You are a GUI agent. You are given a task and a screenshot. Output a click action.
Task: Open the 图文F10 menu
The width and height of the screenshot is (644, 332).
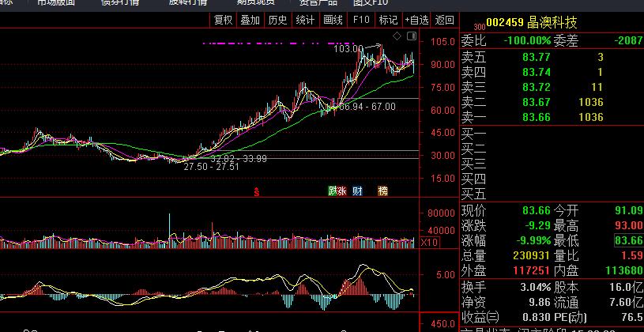click(370, 2)
